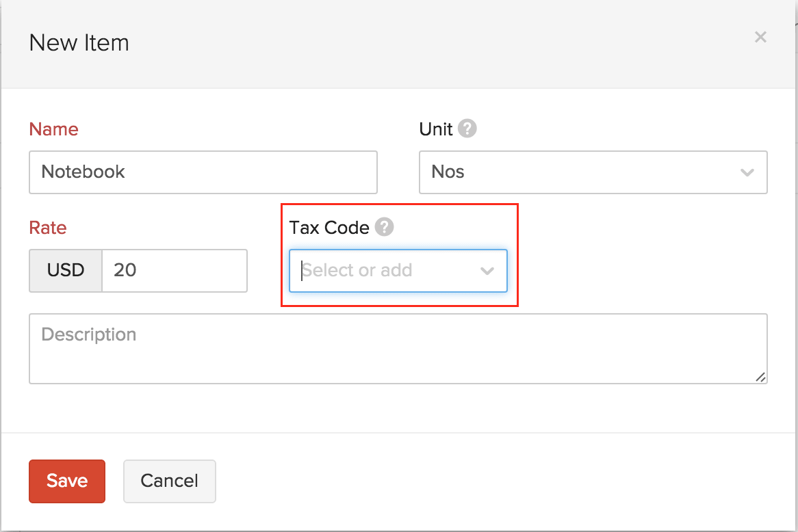Viewport: 798px width, 532px height.
Task: Click the Tax Code help question mark icon
Action: pyautogui.click(x=385, y=227)
